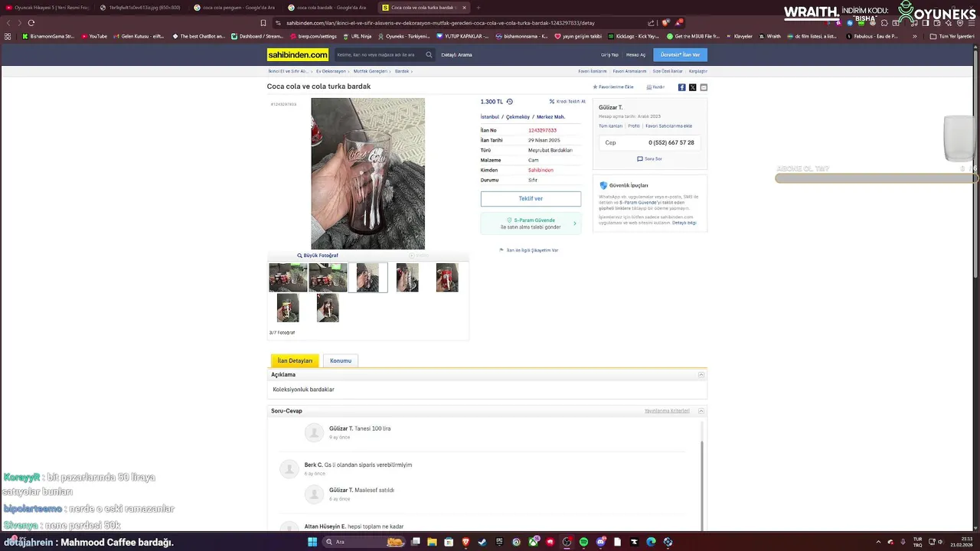Open Büyük Fotoğraf view
Viewport: 980px width, 551px height.
point(318,256)
